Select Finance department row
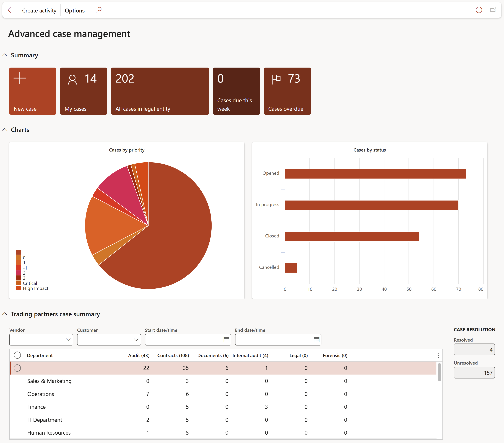 [223, 407]
